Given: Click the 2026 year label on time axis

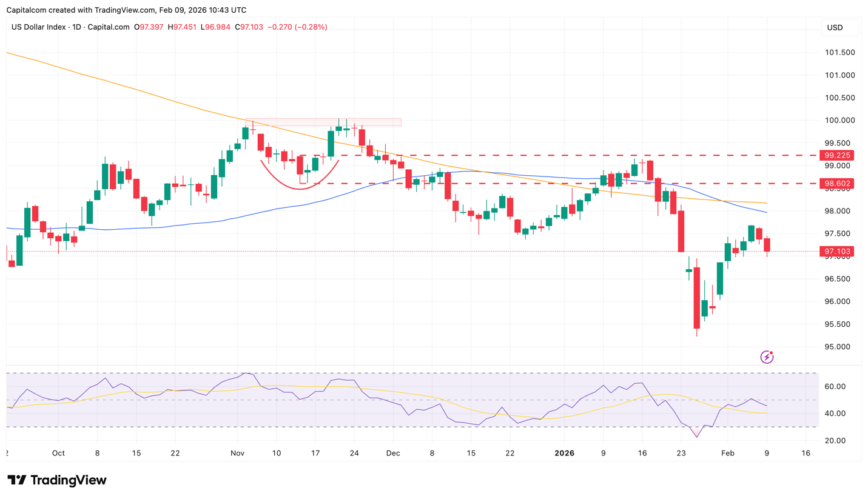Looking at the screenshot, I should [x=564, y=453].
